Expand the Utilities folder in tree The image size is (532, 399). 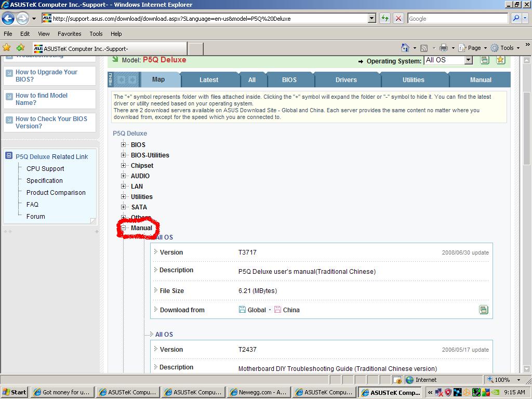pos(124,196)
